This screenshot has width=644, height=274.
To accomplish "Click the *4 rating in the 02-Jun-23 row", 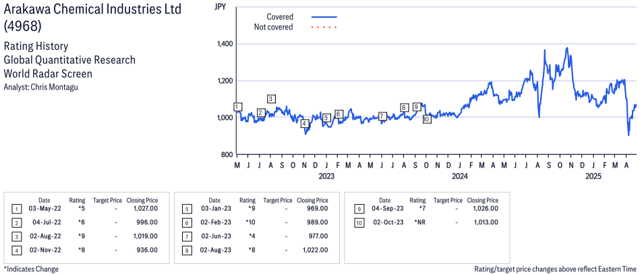I will click(x=252, y=236).
